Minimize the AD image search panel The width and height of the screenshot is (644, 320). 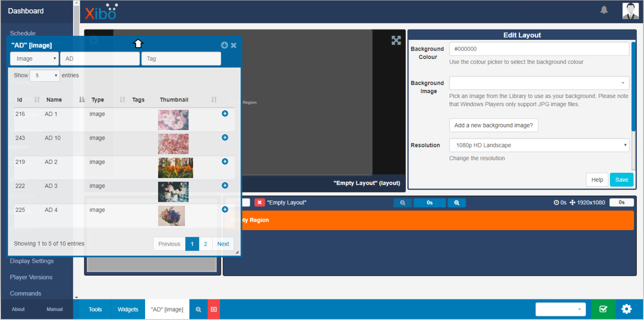[224, 45]
